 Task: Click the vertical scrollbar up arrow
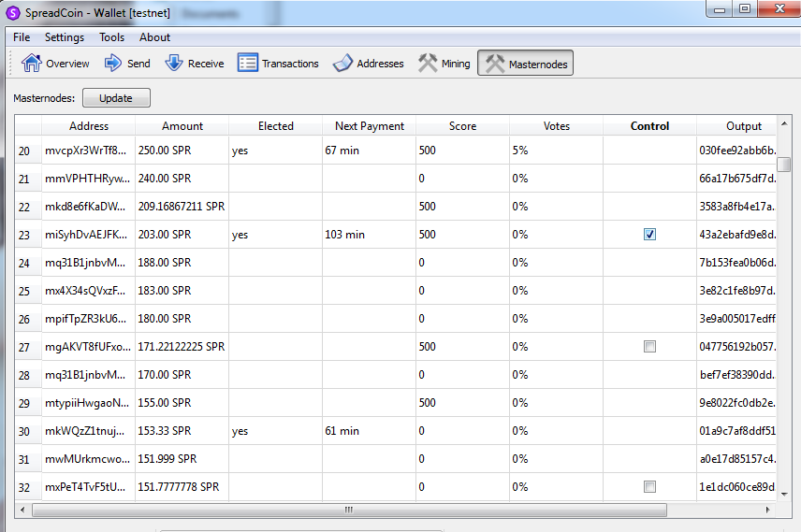tap(784, 123)
